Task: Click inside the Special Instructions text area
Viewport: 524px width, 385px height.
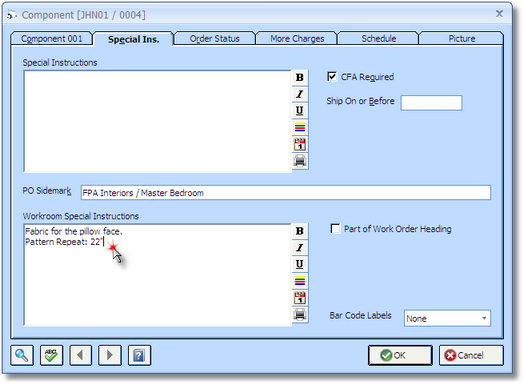Action: click(x=158, y=121)
